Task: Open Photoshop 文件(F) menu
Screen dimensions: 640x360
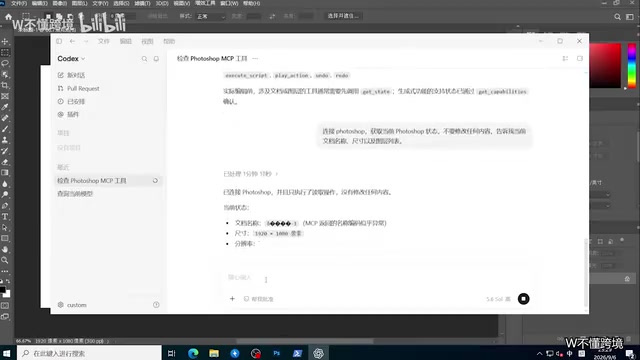Action: 19,3
